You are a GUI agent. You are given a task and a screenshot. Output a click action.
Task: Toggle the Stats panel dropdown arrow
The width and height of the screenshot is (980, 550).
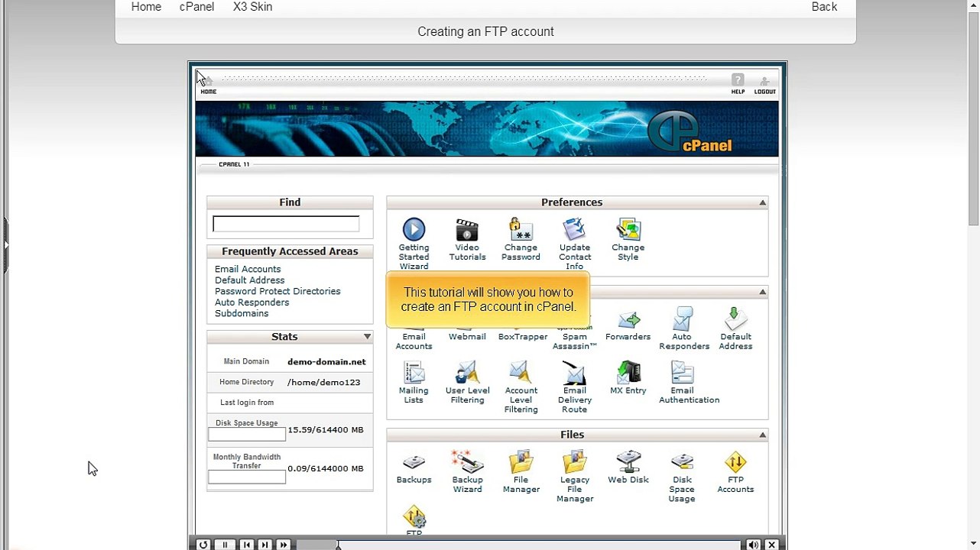pyautogui.click(x=367, y=337)
